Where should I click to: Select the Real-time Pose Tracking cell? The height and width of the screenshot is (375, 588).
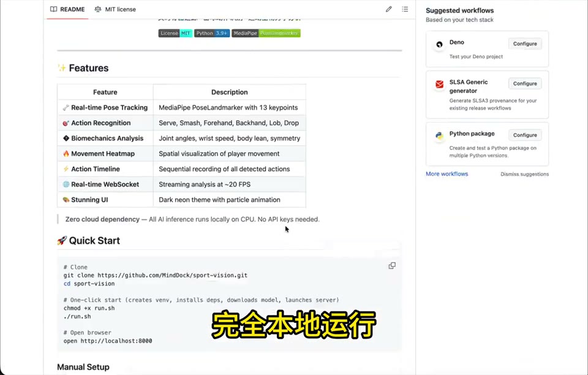point(105,108)
